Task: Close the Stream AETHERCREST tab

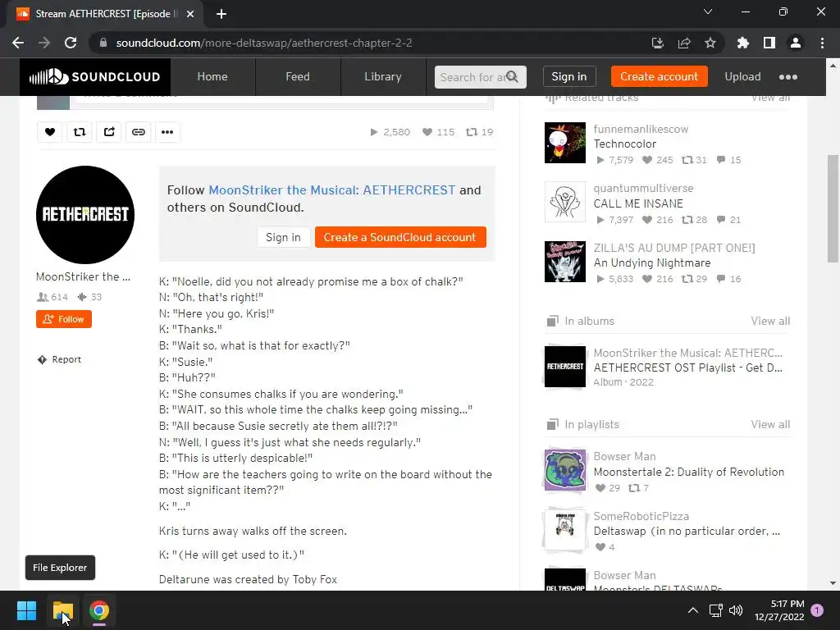Action: tap(190, 14)
